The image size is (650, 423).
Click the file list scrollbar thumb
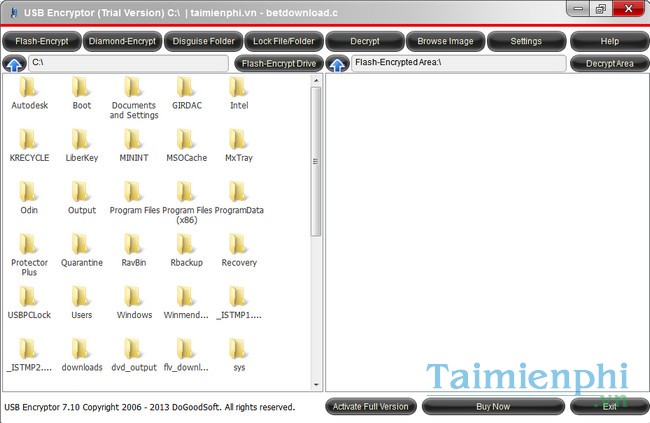[x=316, y=161]
